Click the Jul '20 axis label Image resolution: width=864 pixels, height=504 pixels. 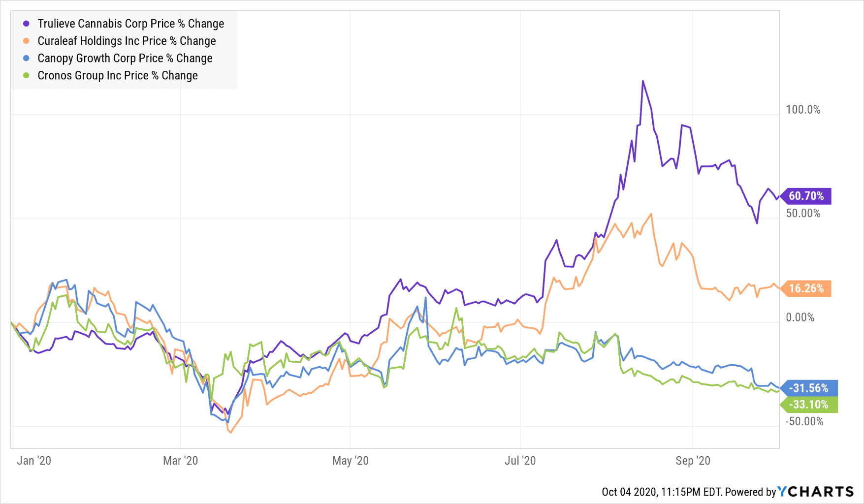point(520,461)
